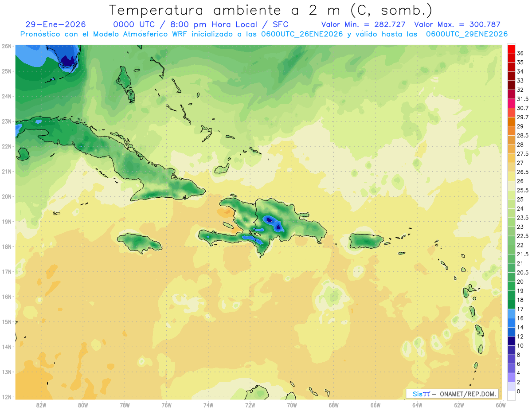Click the '78W' longitude label
532x411 pixels.
click(x=125, y=405)
